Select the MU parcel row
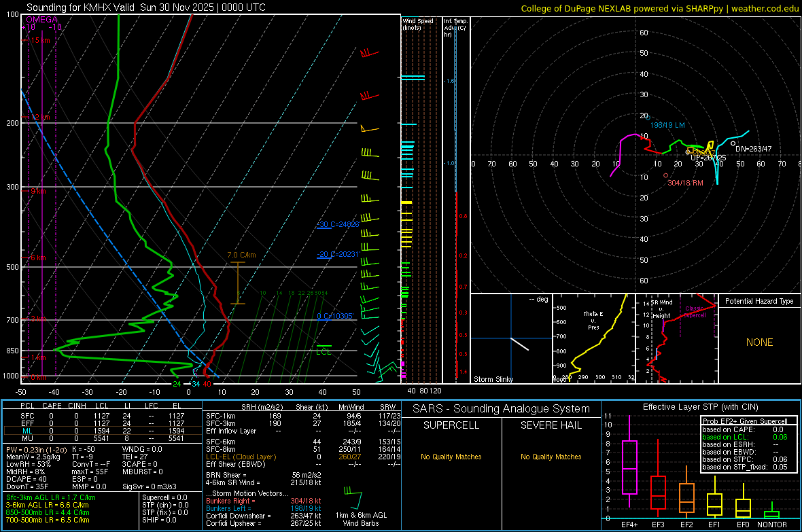The width and height of the screenshot is (802, 532). click(102, 438)
